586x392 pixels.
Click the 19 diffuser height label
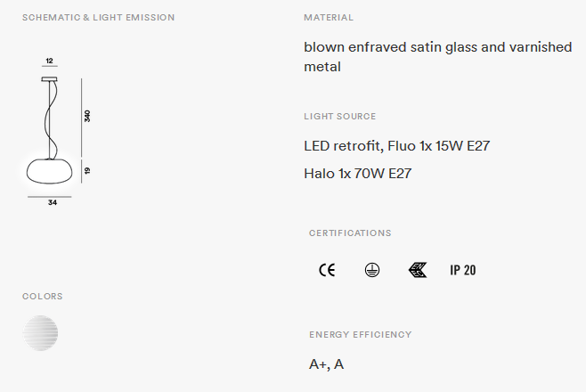point(87,171)
